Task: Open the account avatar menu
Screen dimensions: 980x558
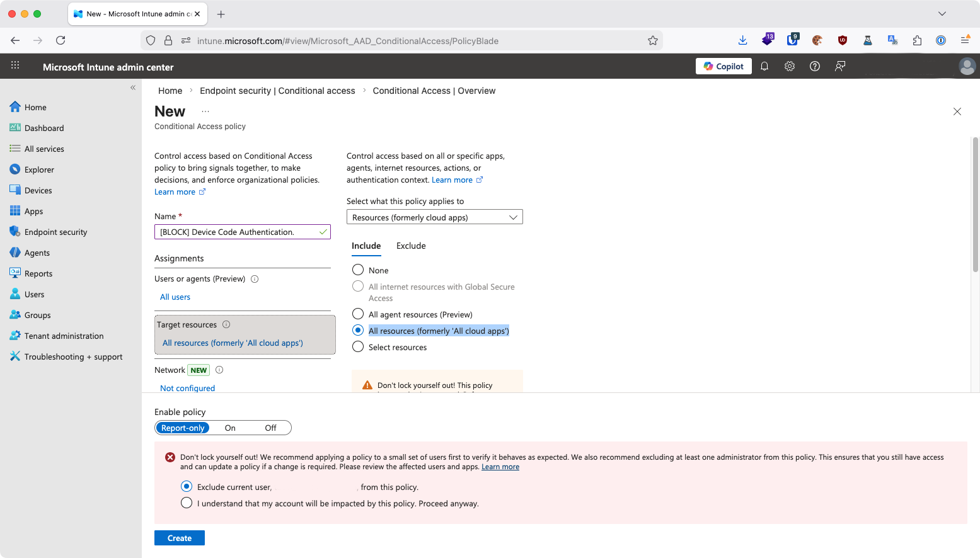Action: tap(967, 66)
